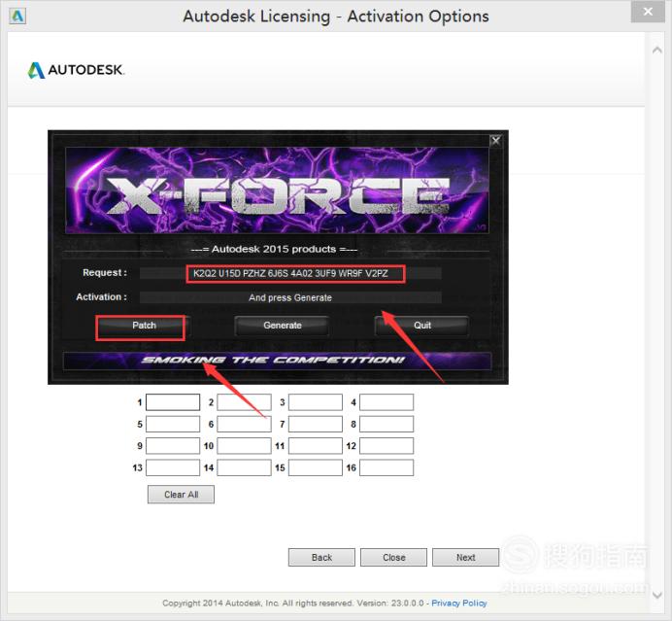Focus activation code box 13

coord(173,467)
